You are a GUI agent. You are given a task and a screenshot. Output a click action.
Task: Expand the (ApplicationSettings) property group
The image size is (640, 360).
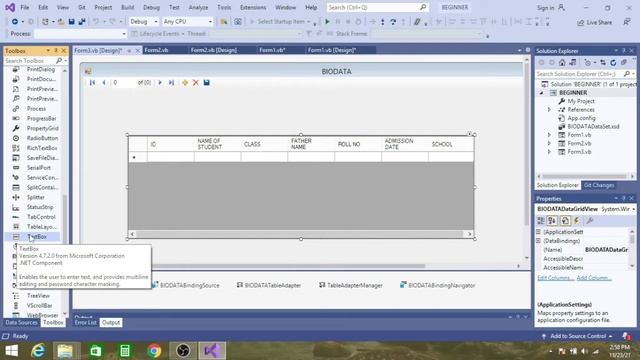[x=538, y=232]
